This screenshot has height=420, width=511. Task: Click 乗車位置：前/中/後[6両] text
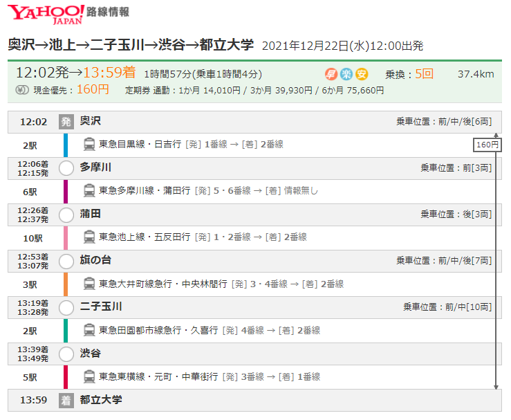coord(444,122)
